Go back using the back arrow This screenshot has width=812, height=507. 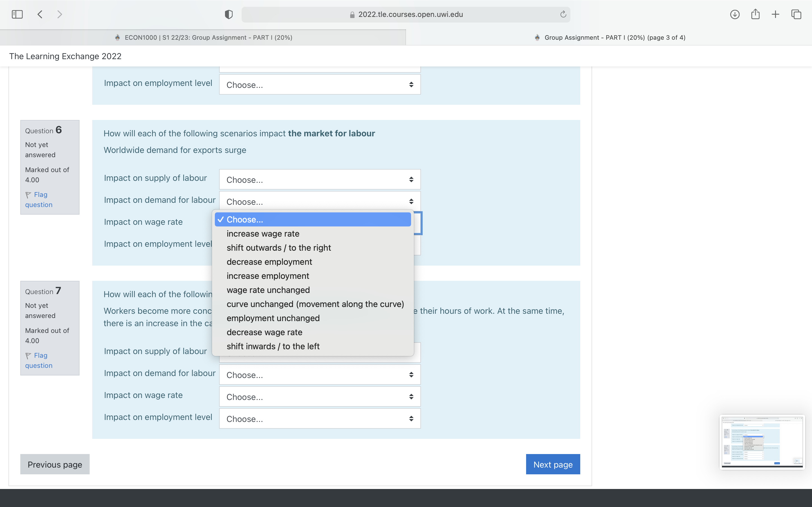point(40,14)
